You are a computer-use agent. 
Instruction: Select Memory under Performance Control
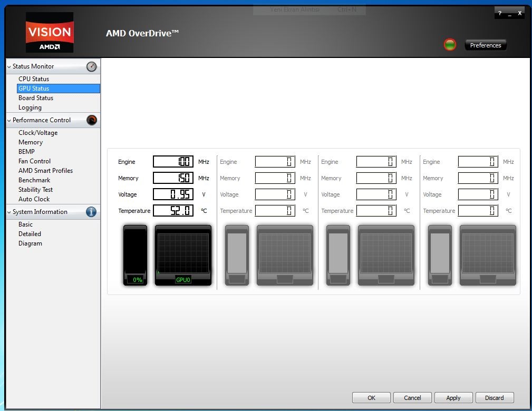31,142
